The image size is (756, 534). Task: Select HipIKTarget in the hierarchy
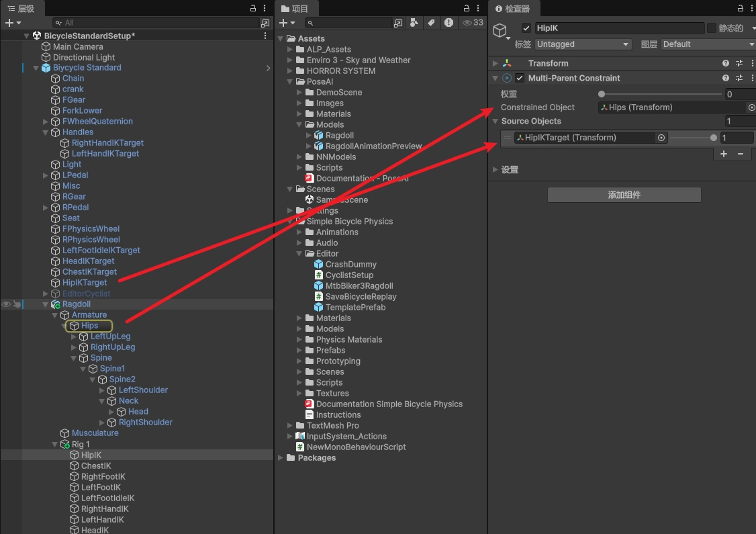click(85, 283)
